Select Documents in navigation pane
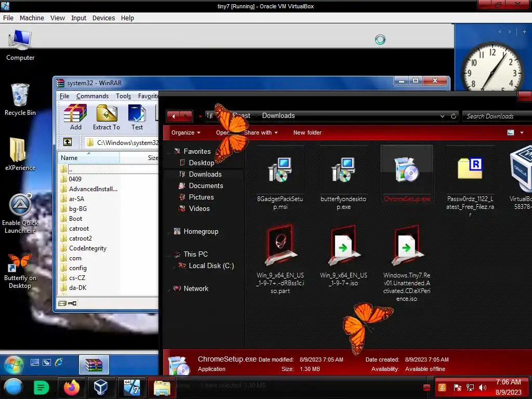Image resolution: width=532 pixels, height=399 pixels. [x=206, y=185]
